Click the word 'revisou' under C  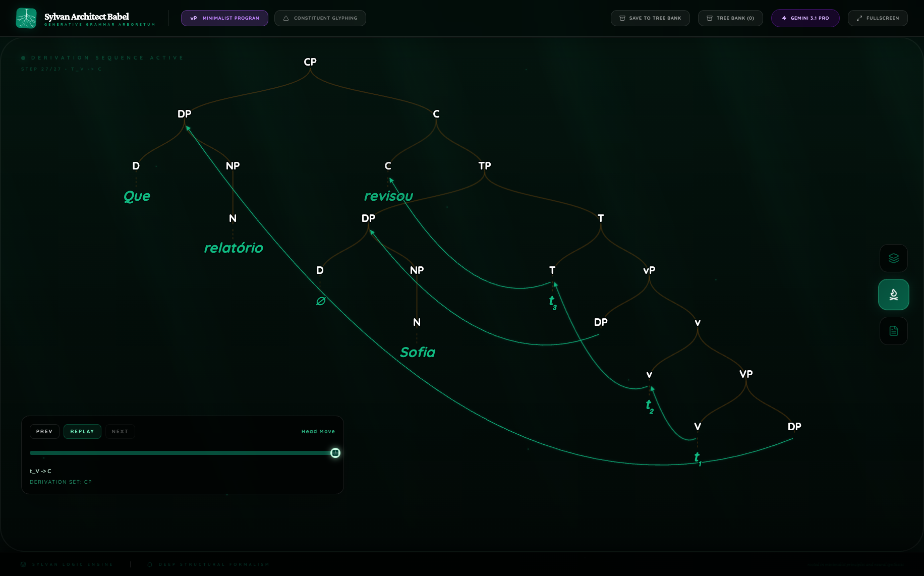click(388, 196)
